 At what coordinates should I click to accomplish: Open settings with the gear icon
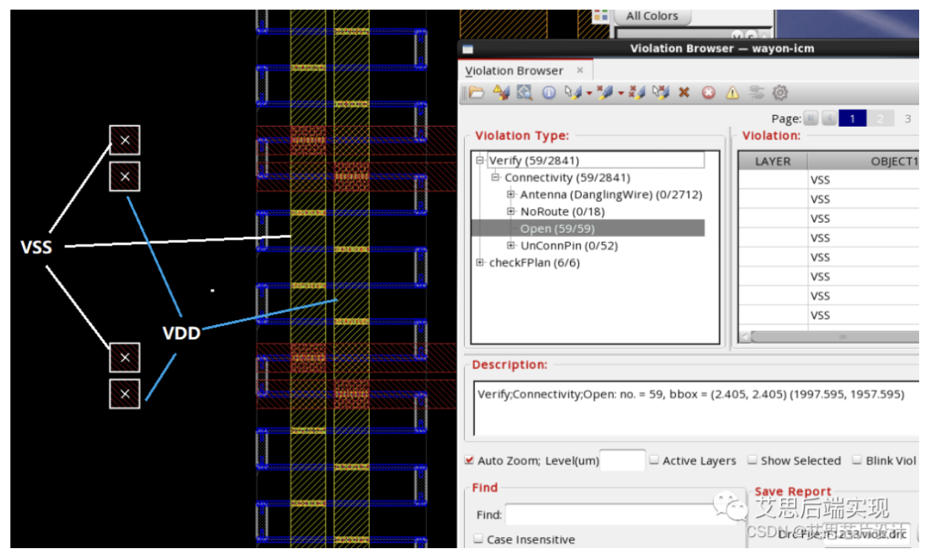pos(780,93)
